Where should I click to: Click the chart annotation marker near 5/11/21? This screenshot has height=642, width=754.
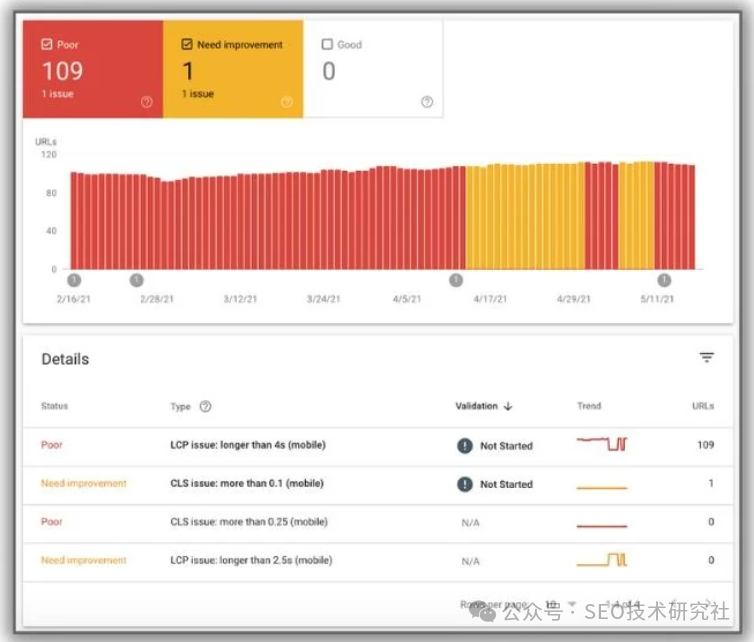664,280
